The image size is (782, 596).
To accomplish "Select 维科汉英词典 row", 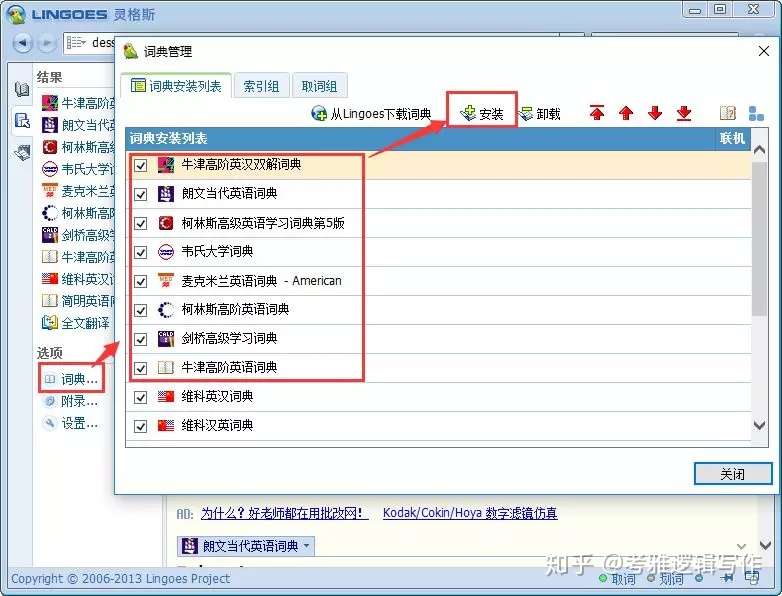I will [x=438, y=426].
